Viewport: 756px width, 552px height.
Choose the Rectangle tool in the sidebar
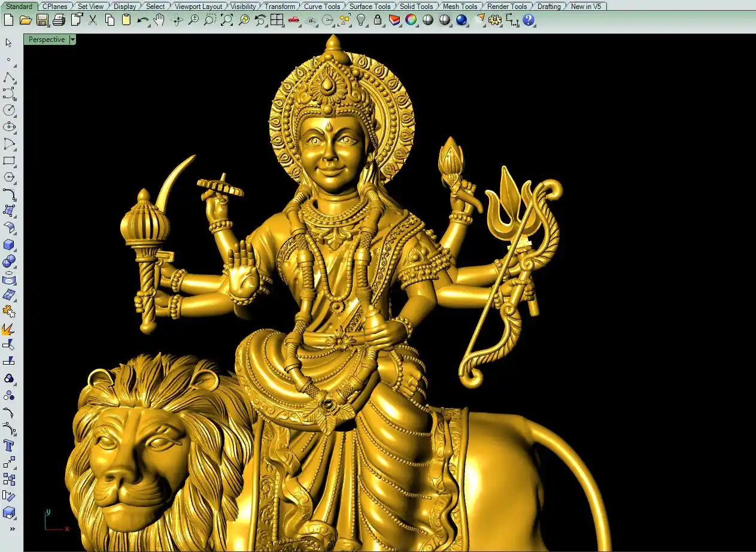(9, 160)
